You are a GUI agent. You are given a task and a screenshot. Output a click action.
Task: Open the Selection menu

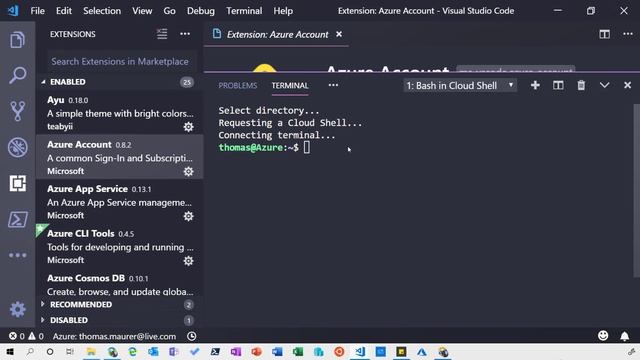(x=102, y=11)
